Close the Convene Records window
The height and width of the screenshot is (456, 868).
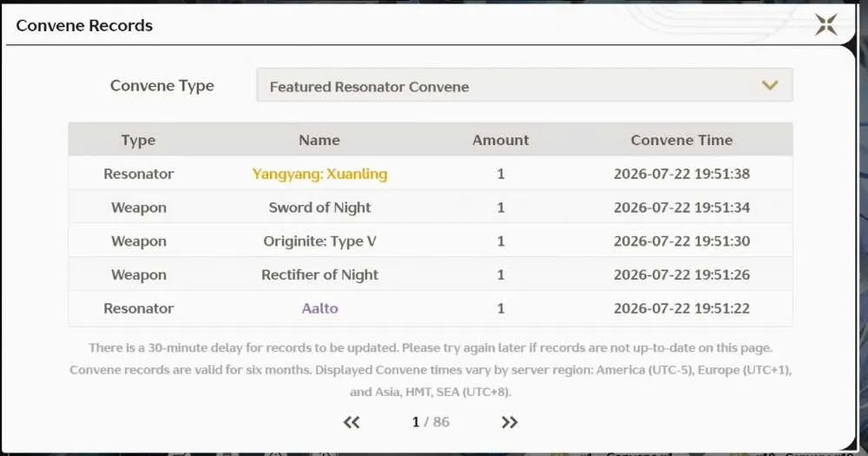(826, 24)
